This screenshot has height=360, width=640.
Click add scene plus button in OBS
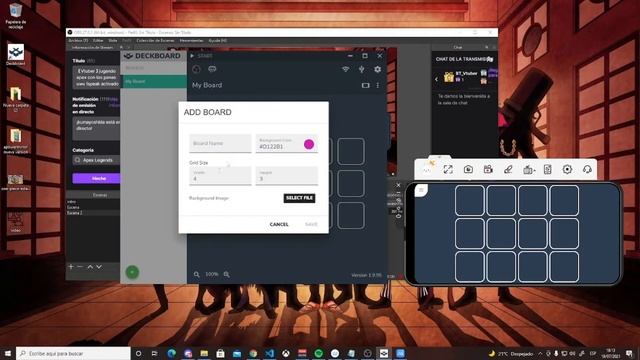(71, 267)
